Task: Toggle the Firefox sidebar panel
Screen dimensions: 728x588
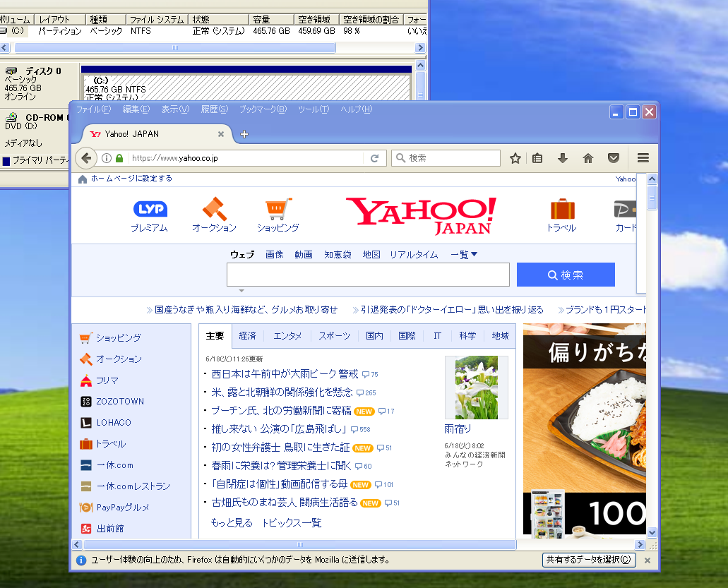Action: 537,157
